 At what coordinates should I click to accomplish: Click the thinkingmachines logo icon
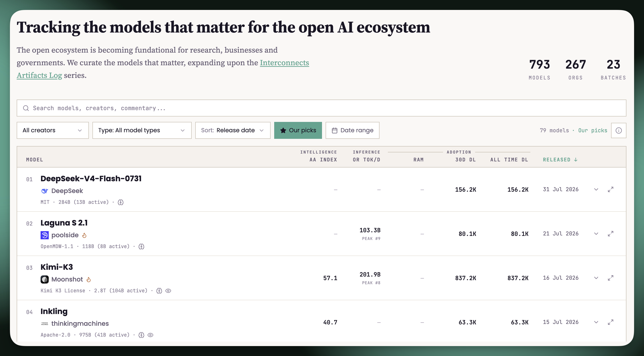44,323
